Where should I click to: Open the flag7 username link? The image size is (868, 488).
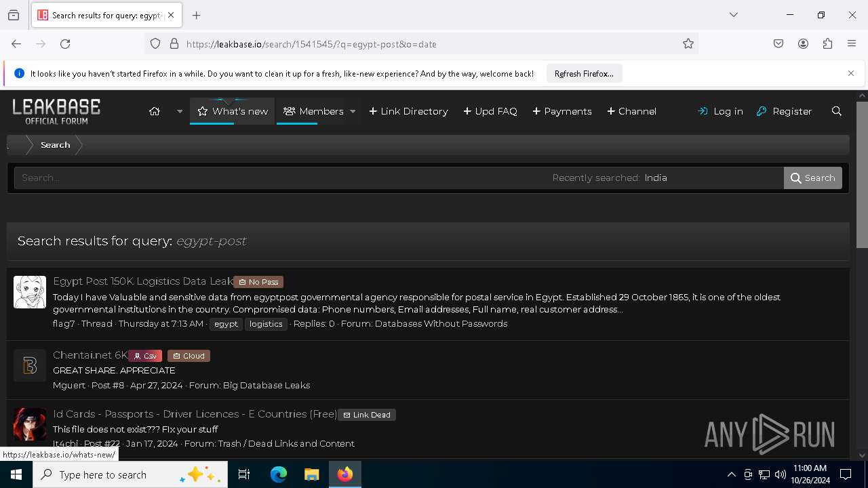coord(64,324)
